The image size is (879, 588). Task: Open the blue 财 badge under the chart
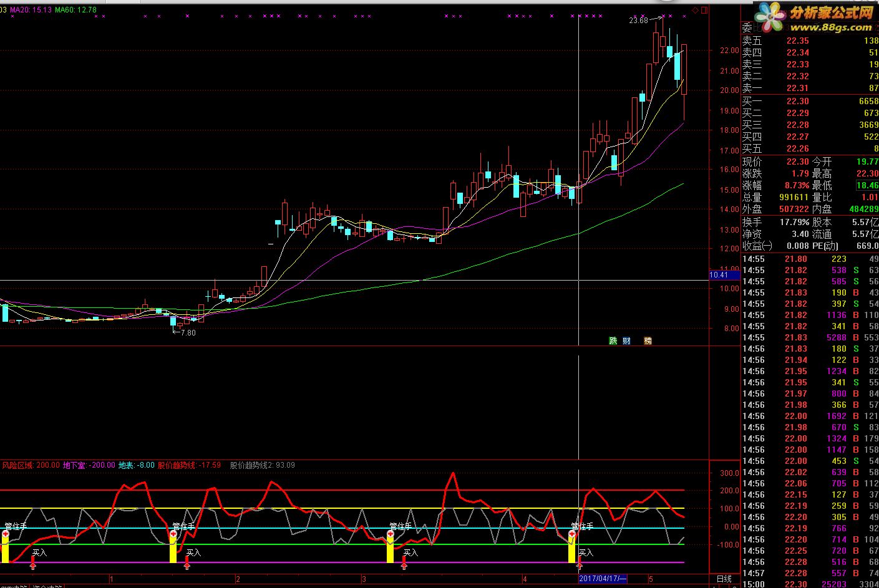coord(627,340)
